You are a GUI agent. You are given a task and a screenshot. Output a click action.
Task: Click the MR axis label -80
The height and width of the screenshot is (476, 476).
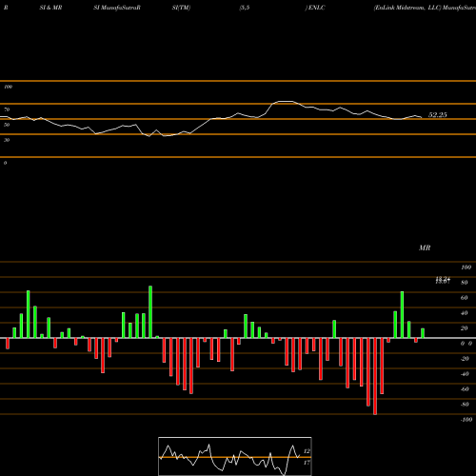[465, 405]
